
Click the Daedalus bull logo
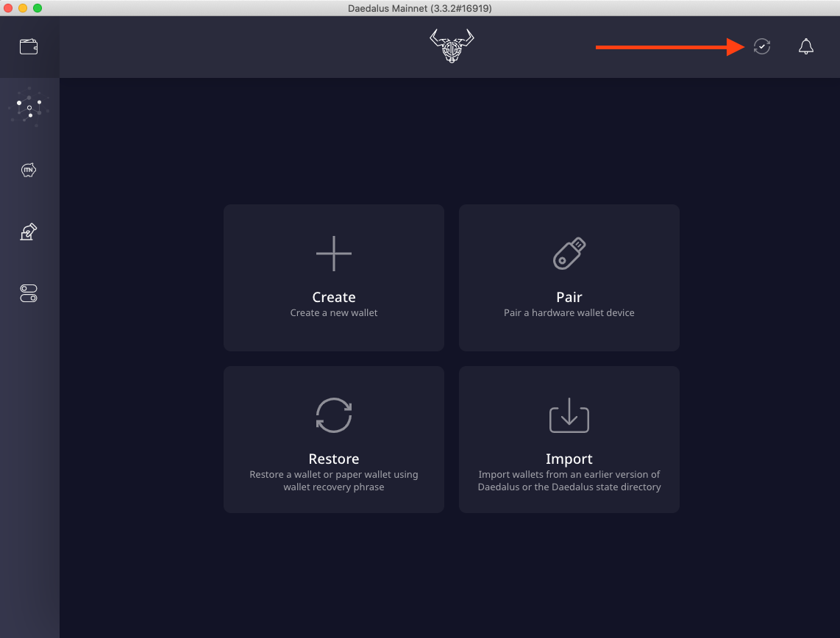pos(452,46)
